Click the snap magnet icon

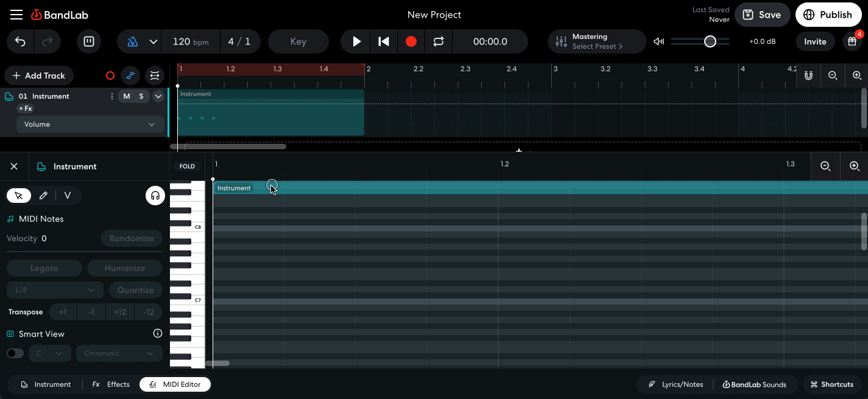808,76
